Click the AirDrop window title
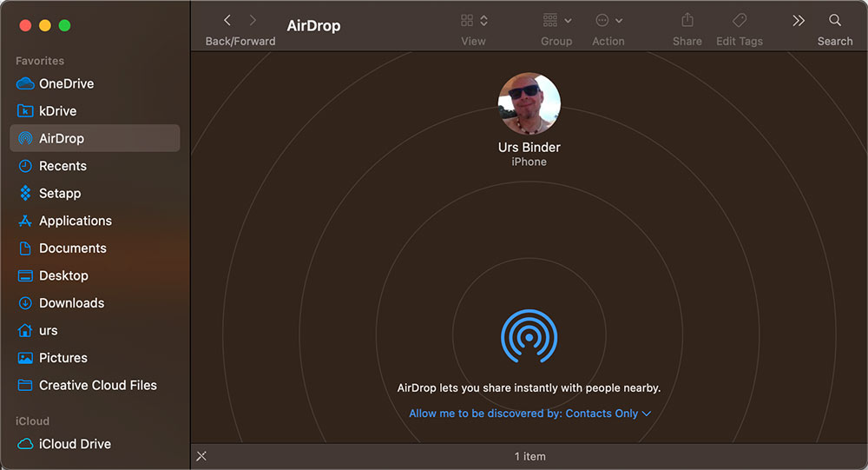868x470 pixels. tap(313, 25)
